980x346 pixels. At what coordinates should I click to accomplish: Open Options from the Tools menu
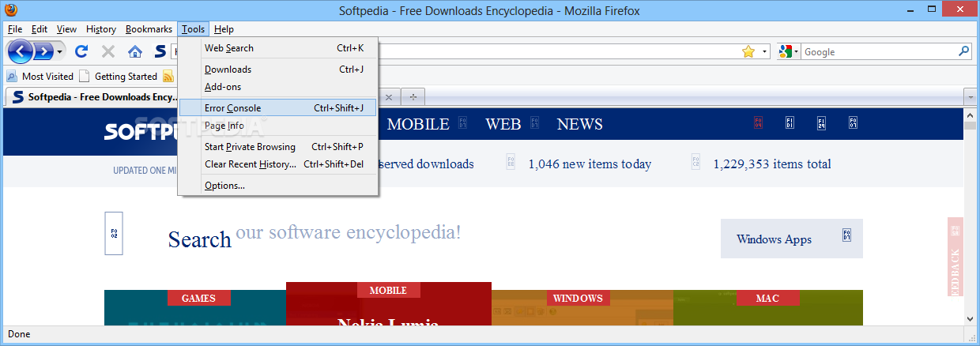278,186
